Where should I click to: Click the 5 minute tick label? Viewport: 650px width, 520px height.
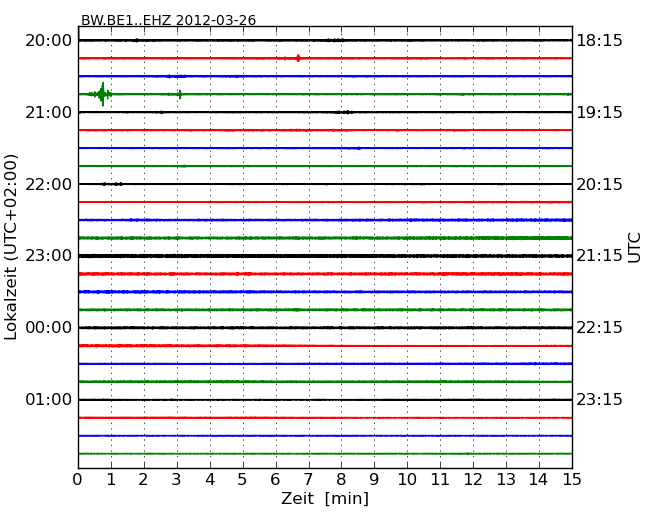point(243,479)
